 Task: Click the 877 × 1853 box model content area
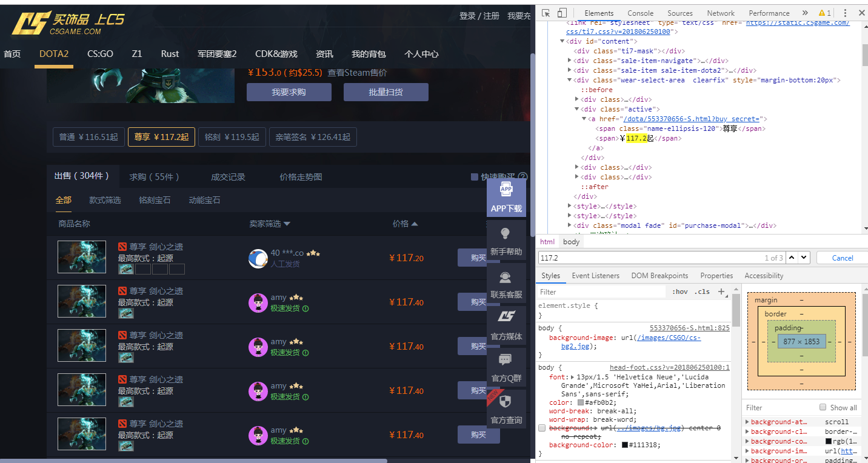(801, 341)
